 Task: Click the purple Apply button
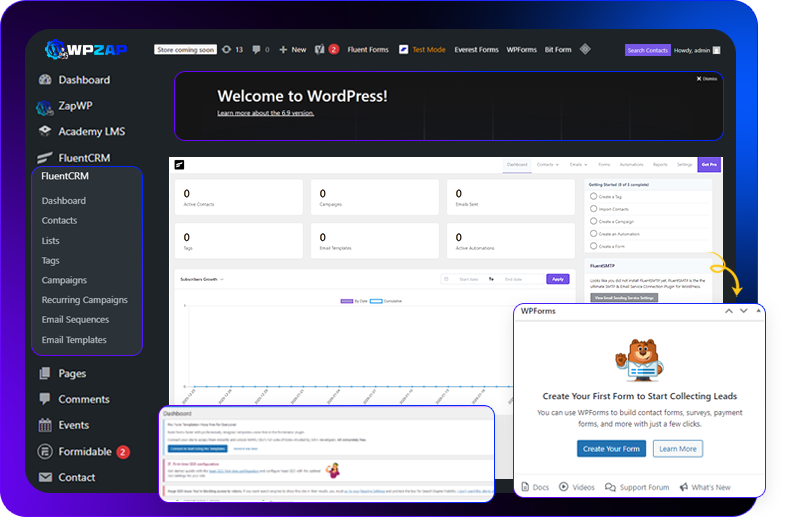[x=558, y=279]
